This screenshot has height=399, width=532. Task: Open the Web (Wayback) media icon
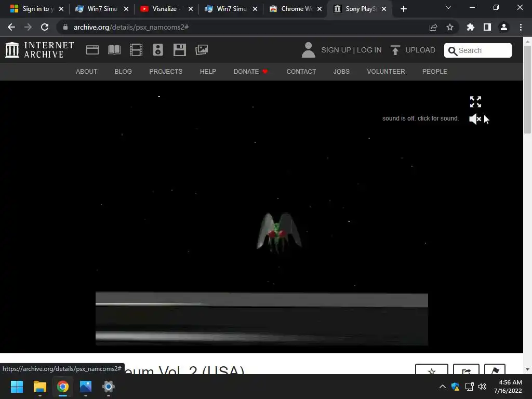[x=92, y=50]
